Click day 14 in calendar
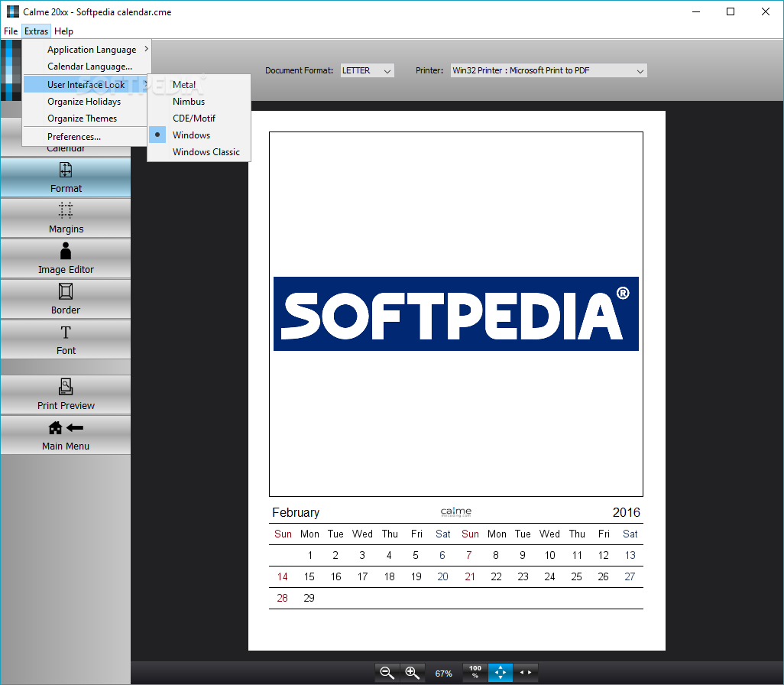784x685 pixels. pyautogui.click(x=283, y=576)
